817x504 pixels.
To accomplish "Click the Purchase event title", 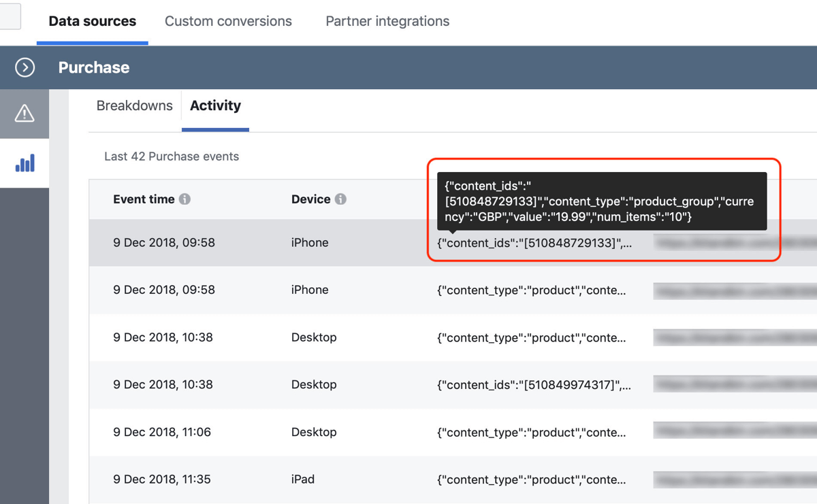I will pyautogui.click(x=94, y=68).
